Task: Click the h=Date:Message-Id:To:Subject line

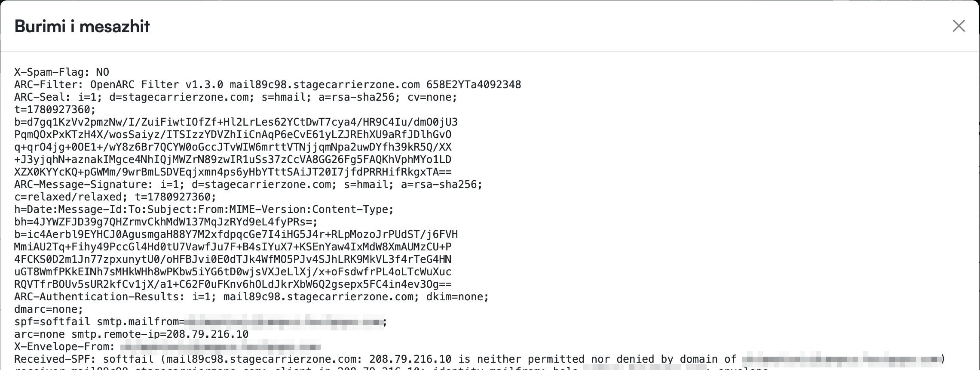Action: click(204, 209)
